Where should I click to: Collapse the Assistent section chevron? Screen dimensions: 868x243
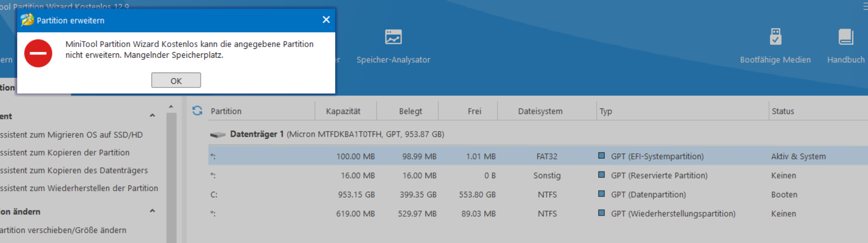(153, 116)
